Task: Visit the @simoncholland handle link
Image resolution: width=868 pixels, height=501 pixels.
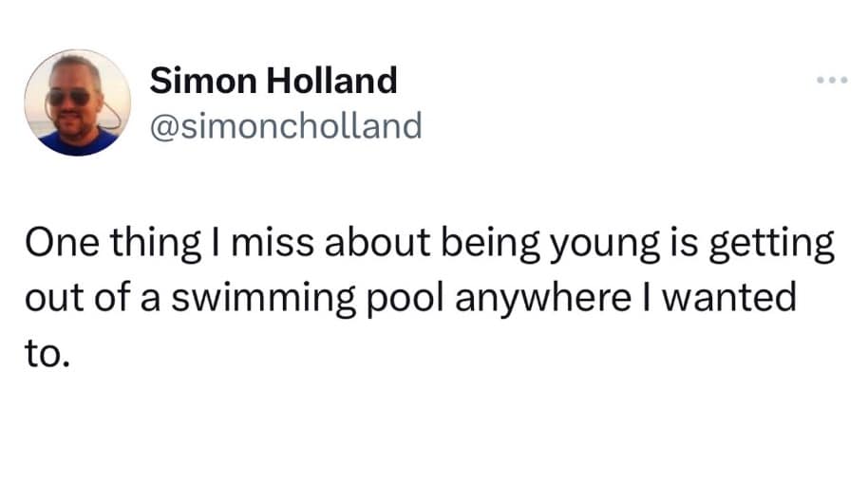Action: point(286,125)
